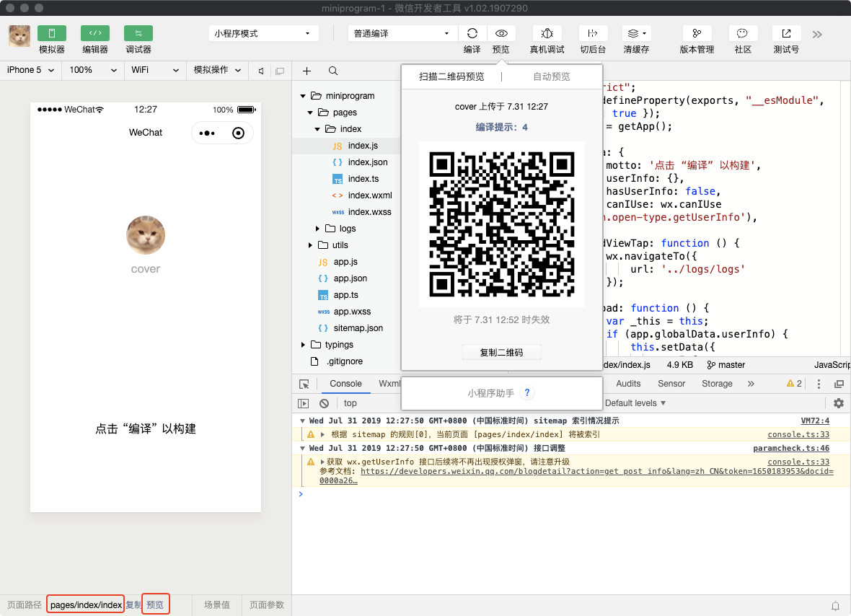Toggle the 调试器 debugger panel button
This screenshot has width=851, height=616.
138,34
